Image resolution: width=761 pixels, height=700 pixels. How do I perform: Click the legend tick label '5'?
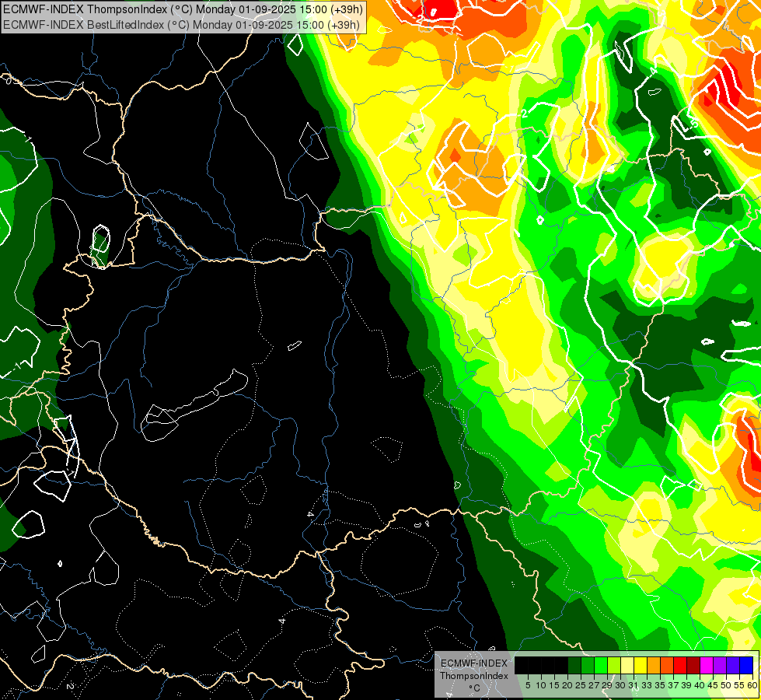(528, 685)
